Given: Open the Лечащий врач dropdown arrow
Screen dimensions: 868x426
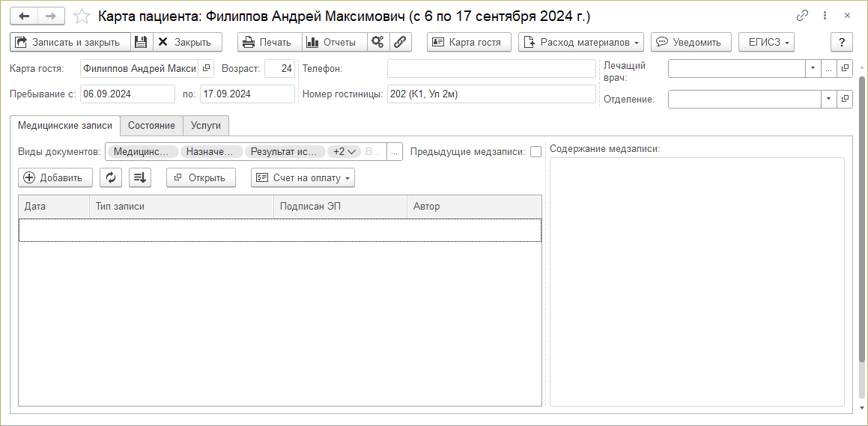Looking at the screenshot, I should tap(813, 69).
